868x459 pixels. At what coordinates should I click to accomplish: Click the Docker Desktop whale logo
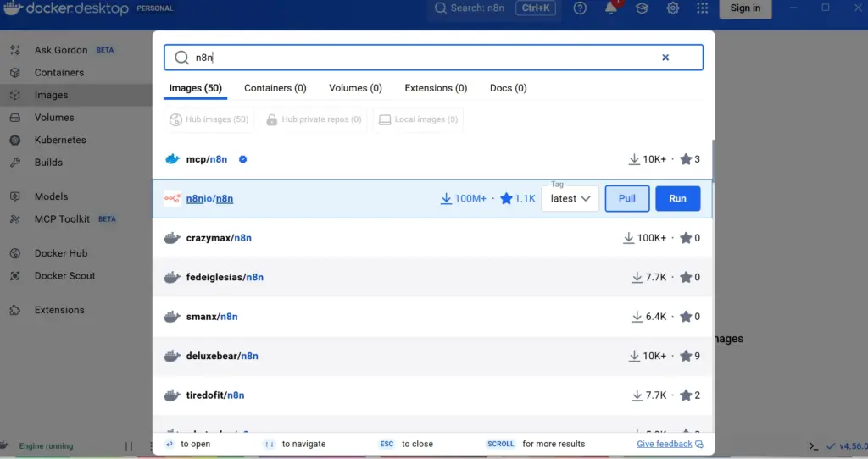click(x=12, y=8)
